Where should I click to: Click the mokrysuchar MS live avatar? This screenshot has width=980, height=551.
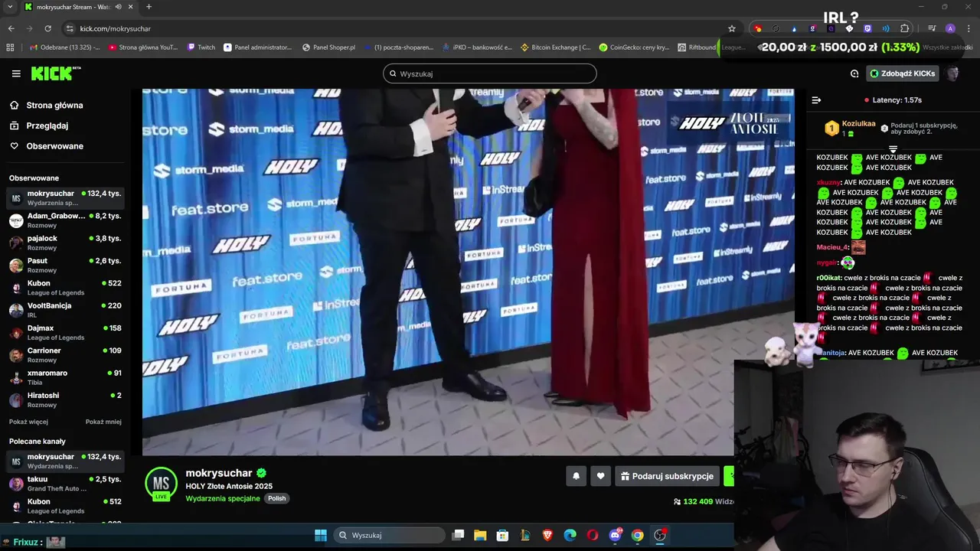[161, 484]
